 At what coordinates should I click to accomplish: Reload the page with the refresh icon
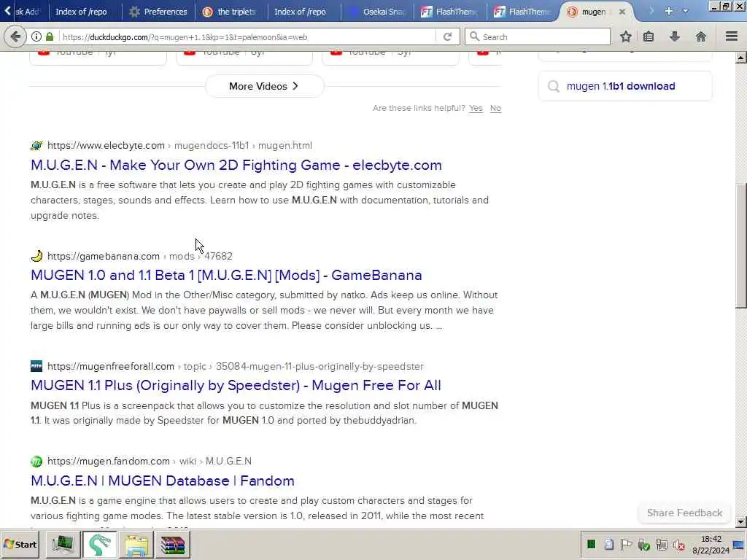447,36
